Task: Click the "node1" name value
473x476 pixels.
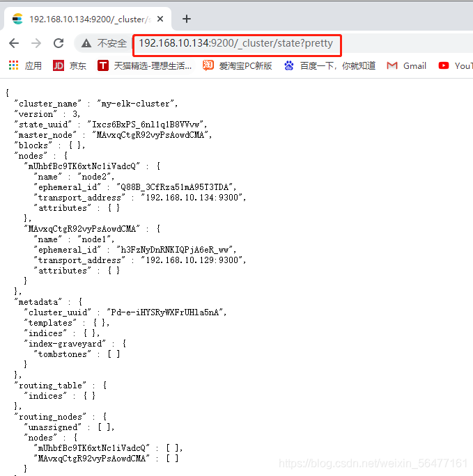Action: pyautogui.click(x=94, y=239)
